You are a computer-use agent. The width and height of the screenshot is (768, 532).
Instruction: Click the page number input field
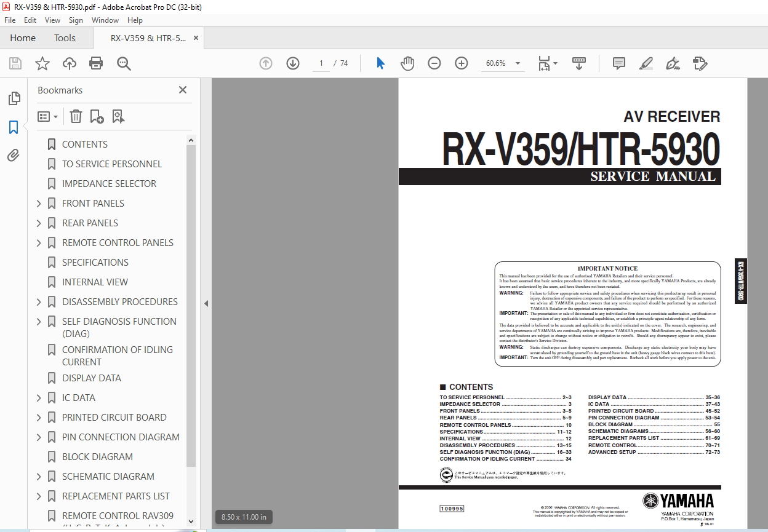[321, 63]
